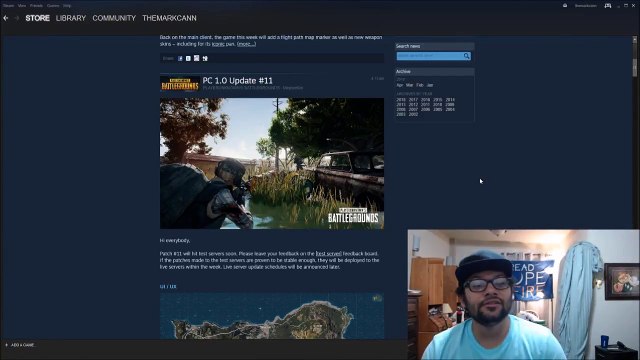Go back with the left arrow
The image size is (640, 360).
pyautogui.click(x=6, y=18)
